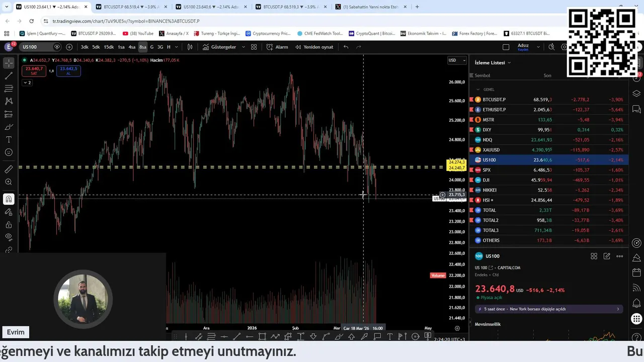Select the 1sa timeframe
This screenshot has height=362, width=644.
coord(121,47)
